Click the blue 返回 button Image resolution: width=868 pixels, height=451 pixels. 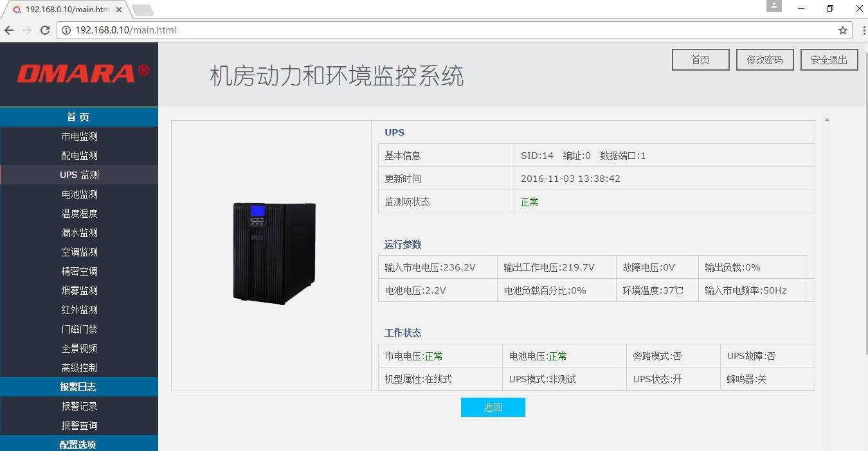(493, 407)
